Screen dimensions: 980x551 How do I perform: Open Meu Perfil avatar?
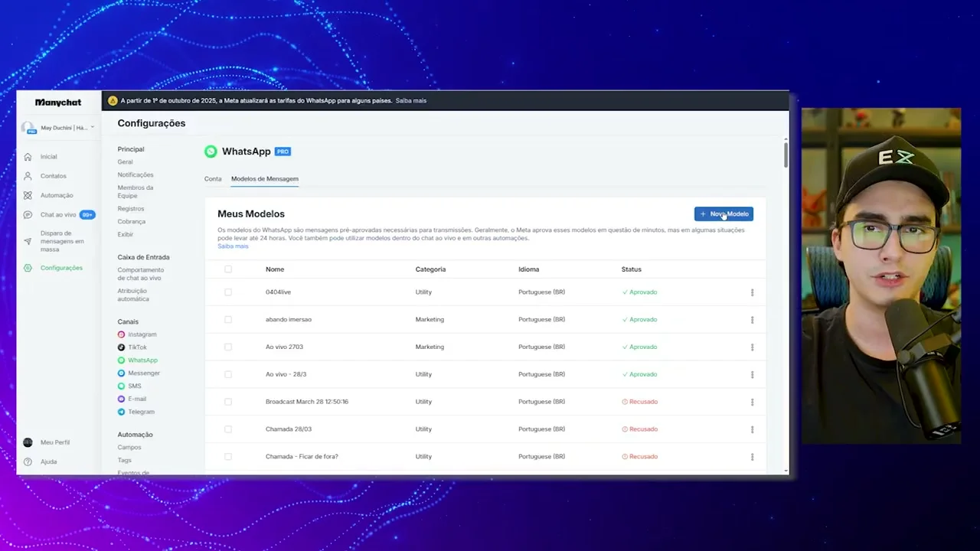click(x=28, y=442)
